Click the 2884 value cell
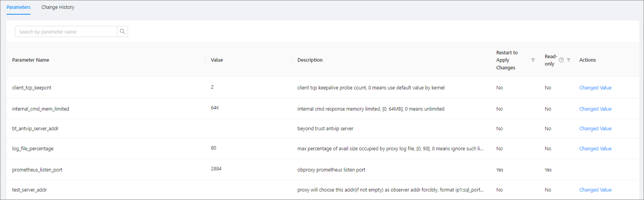 pyautogui.click(x=216, y=169)
